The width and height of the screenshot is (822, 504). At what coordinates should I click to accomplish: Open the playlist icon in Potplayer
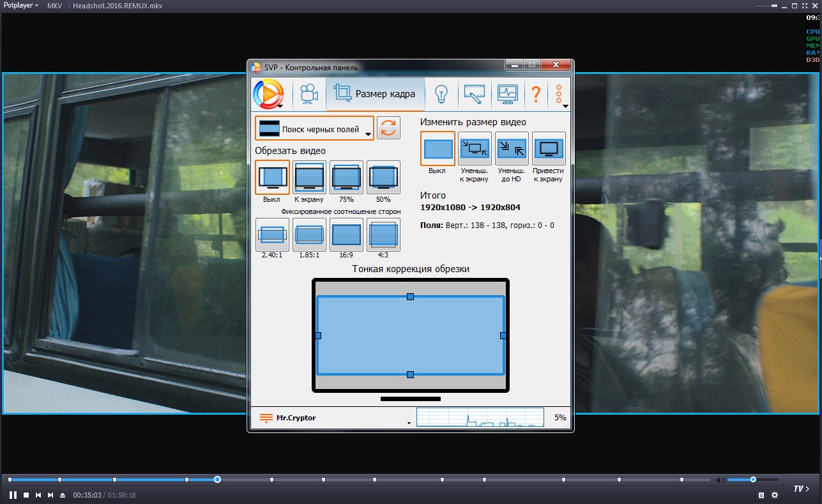pos(761,495)
